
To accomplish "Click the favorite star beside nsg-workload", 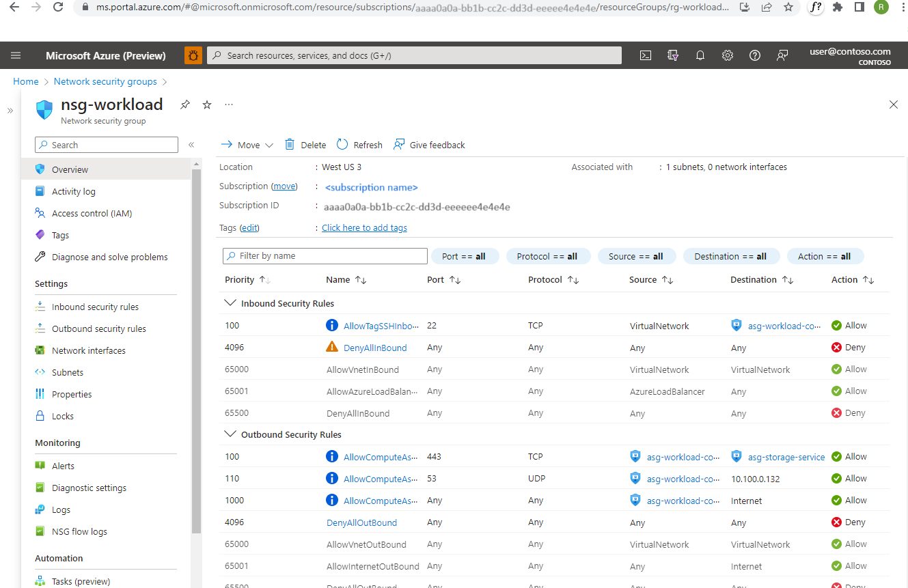I will tap(207, 104).
